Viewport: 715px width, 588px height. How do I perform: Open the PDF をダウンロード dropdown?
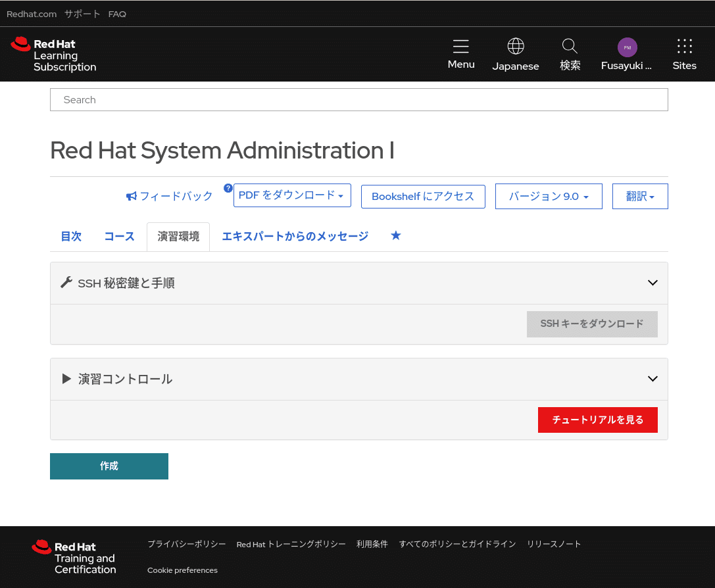[x=292, y=195]
